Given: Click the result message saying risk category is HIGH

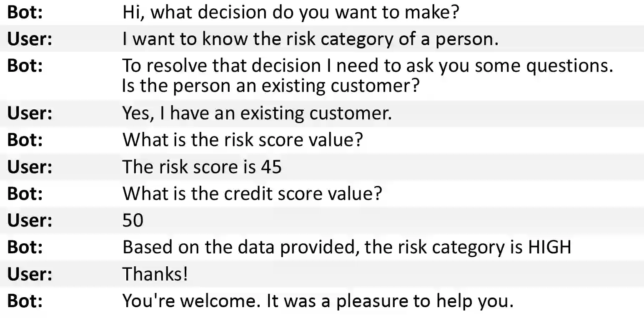Looking at the screenshot, I should pyautogui.click(x=346, y=247).
